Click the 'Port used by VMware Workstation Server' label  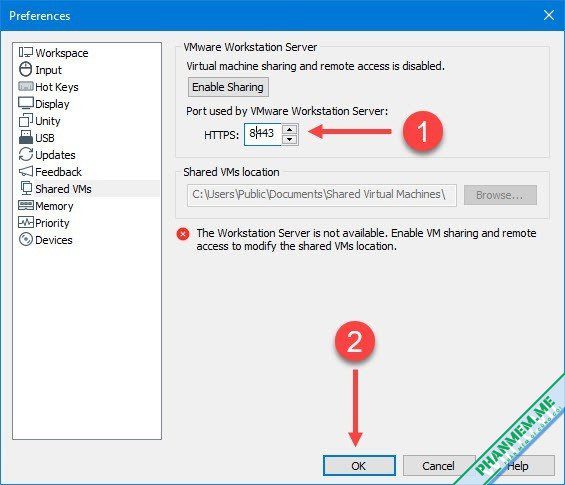(x=287, y=111)
